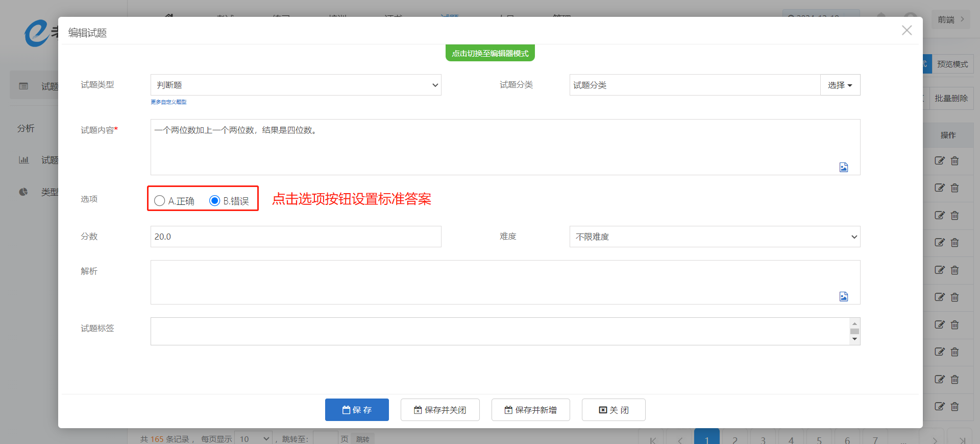The width and height of the screenshot is (980, 444).
Task: Select the A.正确 radio option
Action: pos(160,201)
